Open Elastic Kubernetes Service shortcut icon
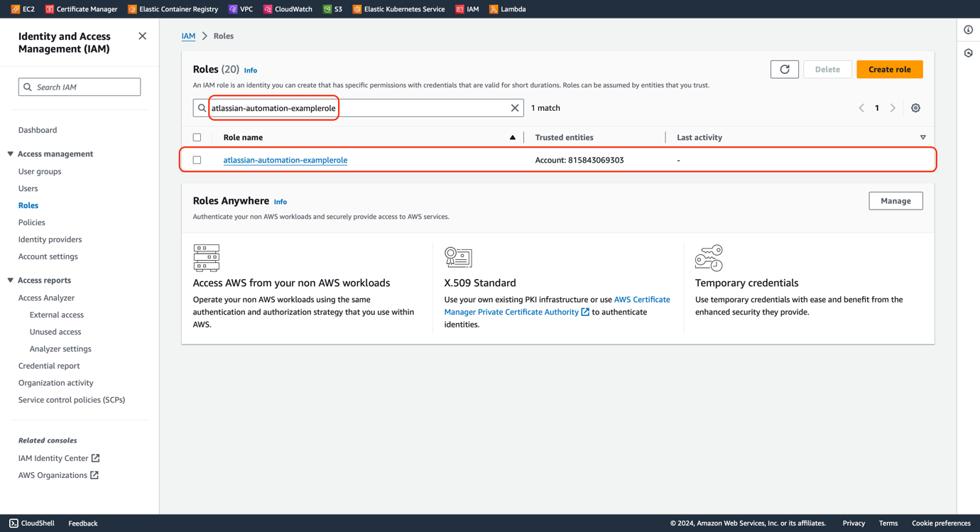Screen dimensions: 980x532 pyautogui.click(x=357, y=9)
